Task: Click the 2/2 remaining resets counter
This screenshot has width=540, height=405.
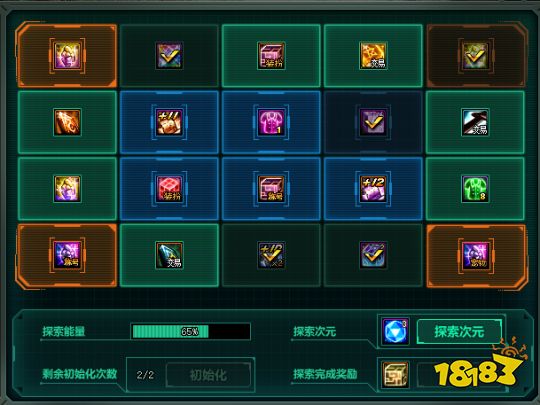Action: coord(145,375)
